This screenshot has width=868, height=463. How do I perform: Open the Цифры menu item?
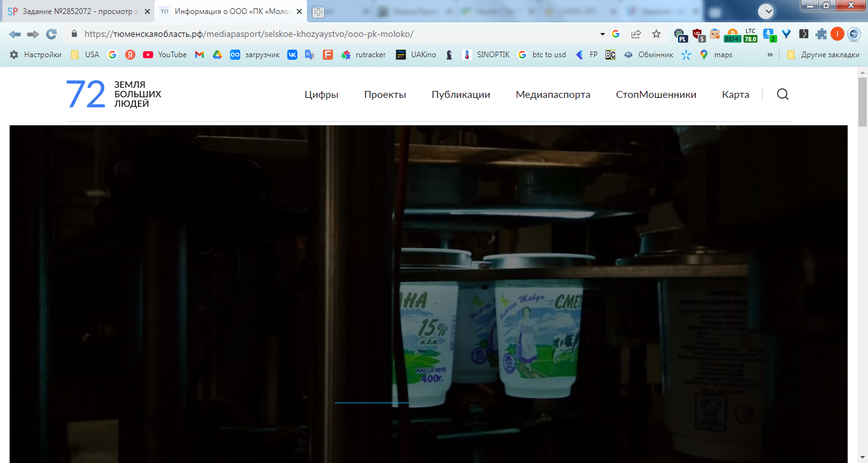tap(322, 94)
